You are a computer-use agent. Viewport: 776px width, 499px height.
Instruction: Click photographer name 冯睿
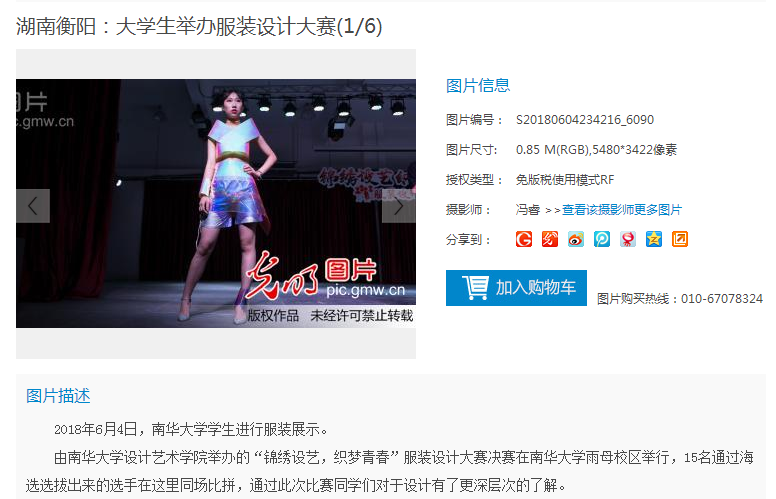click(x=528, y=210)
